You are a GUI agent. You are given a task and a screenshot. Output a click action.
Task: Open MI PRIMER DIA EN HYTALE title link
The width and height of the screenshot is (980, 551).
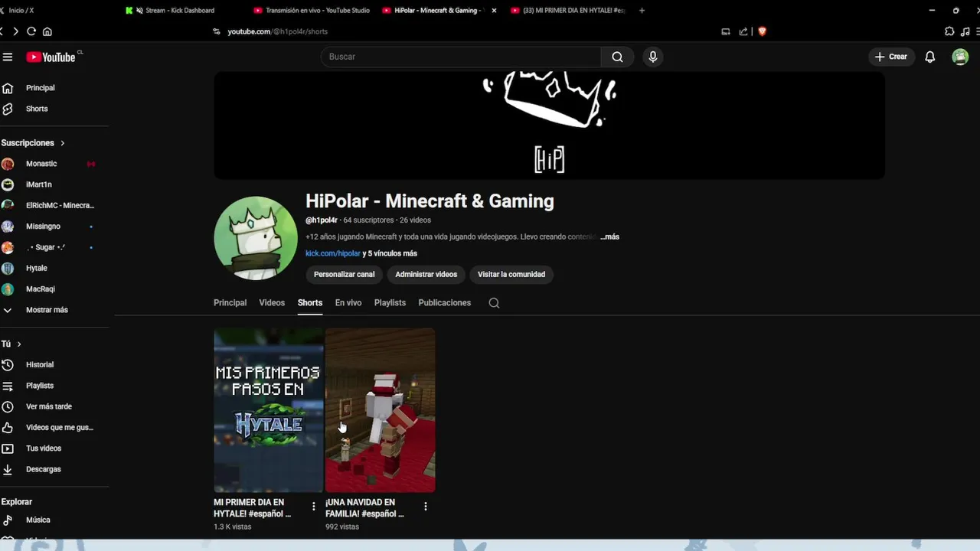(253, 508)
